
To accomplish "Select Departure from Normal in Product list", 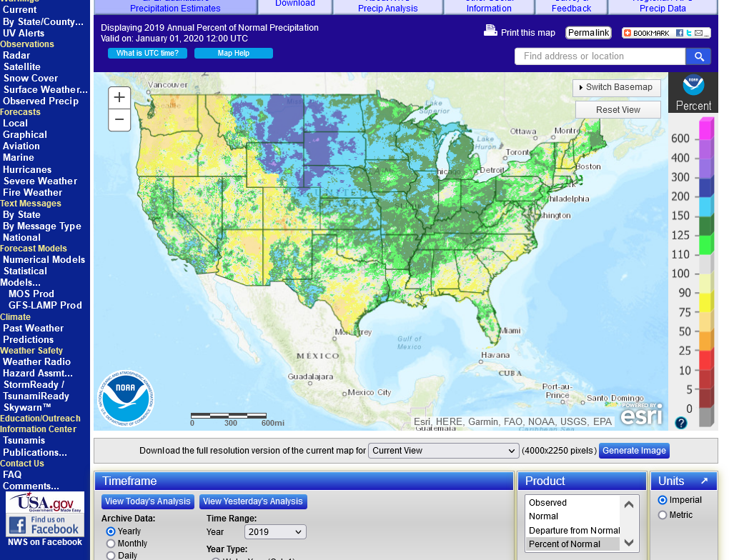I will 574,530.
